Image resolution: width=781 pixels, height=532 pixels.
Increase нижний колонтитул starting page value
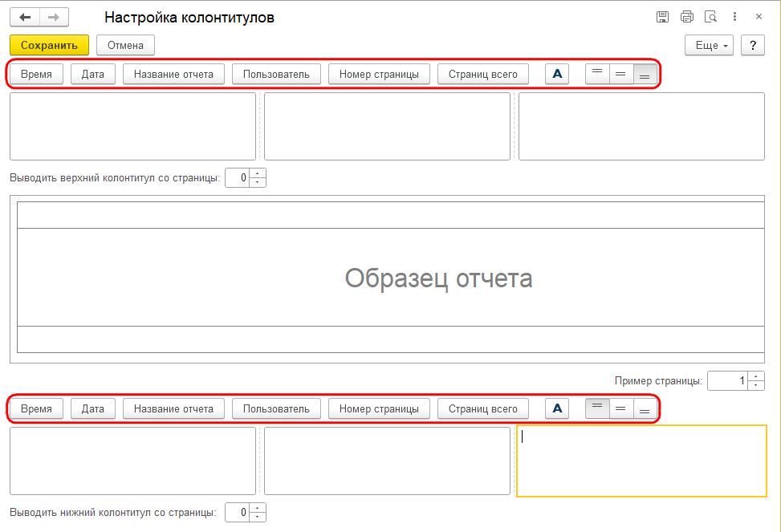point(257,508)
